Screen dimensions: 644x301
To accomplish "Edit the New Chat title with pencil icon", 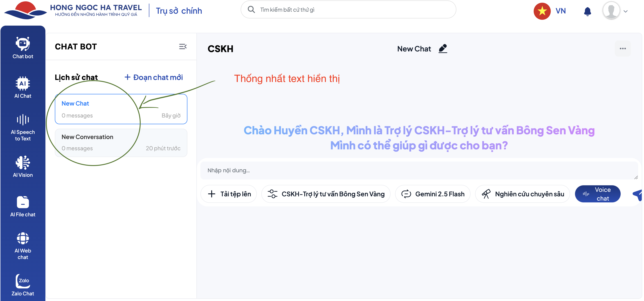I will click(x=443, y=49).
